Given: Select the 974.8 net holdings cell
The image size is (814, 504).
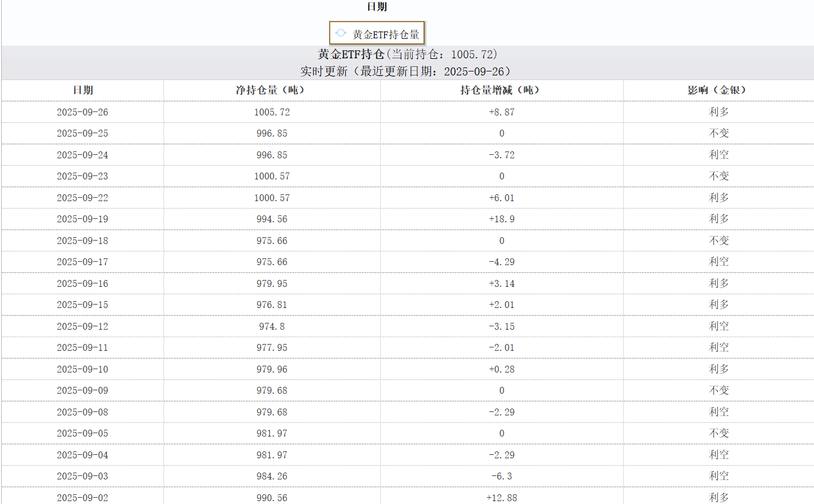Looking at the screenshot, I should click(272, 326).
